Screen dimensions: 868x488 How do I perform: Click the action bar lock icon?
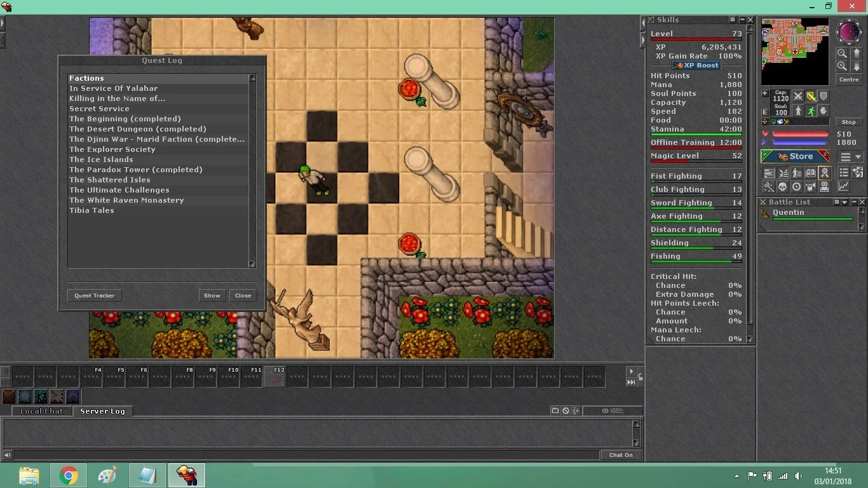click(x=641, y=377)
